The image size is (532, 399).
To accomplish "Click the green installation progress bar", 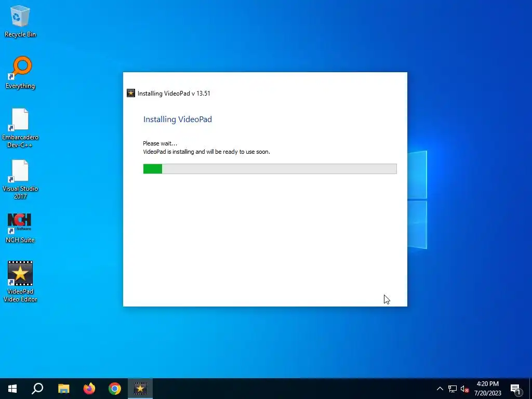I will (x=270, y=169).
